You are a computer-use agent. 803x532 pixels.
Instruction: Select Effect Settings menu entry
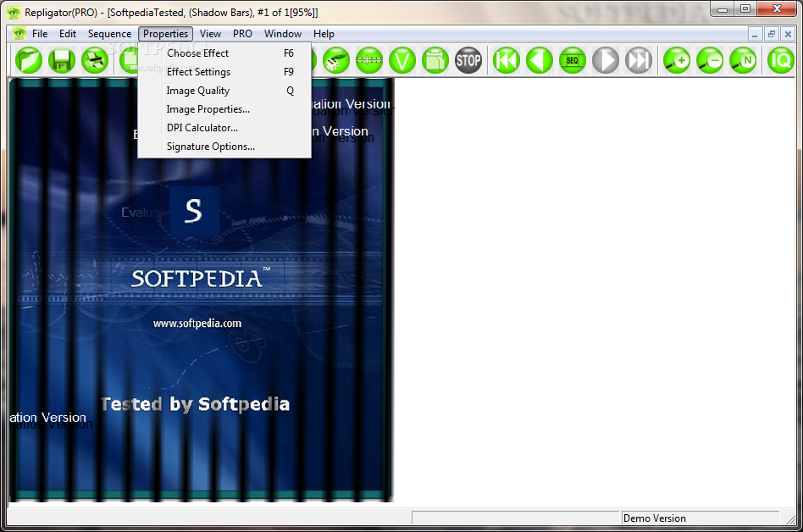224,72
